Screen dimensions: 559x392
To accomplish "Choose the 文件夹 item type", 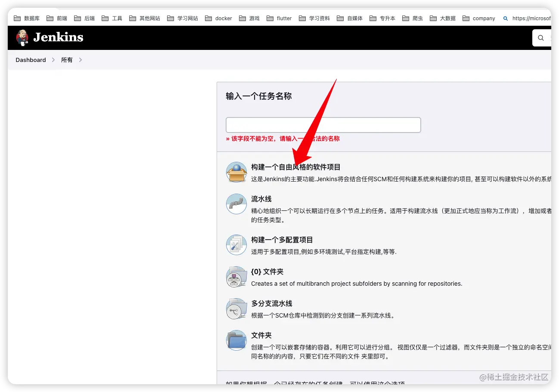I will 261,335.
